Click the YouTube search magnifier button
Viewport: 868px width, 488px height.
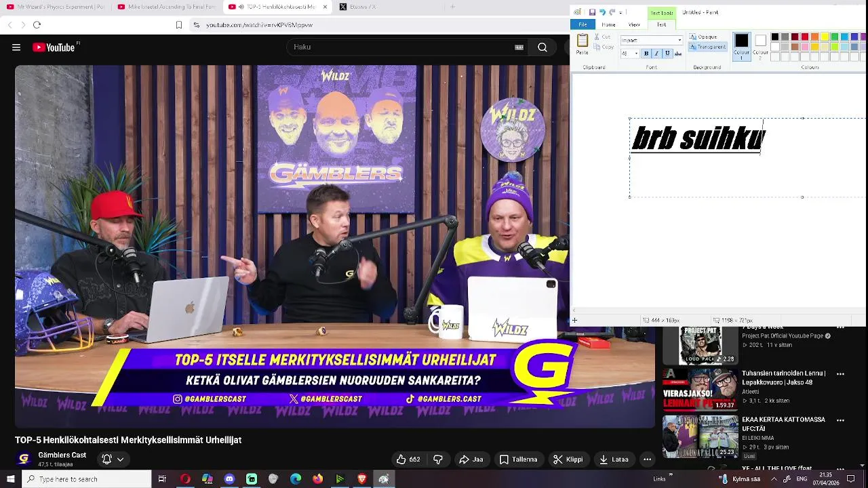[542, 47]
